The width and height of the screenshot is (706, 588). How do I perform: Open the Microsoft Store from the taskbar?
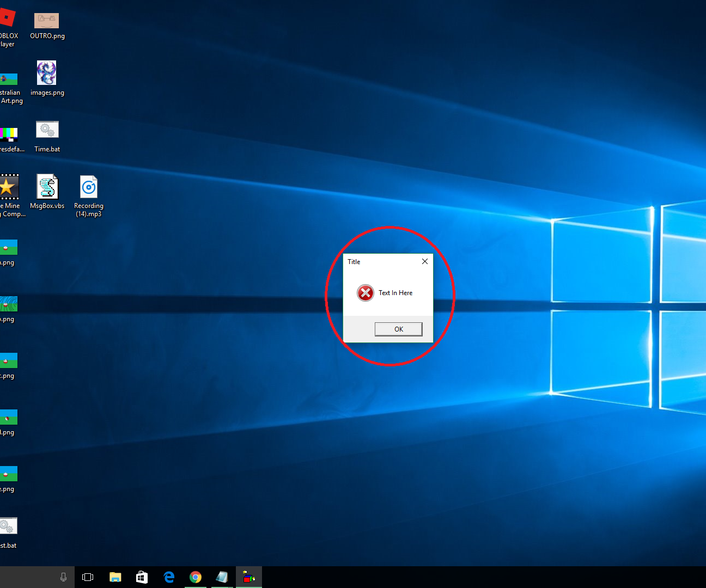coord(142,577)
